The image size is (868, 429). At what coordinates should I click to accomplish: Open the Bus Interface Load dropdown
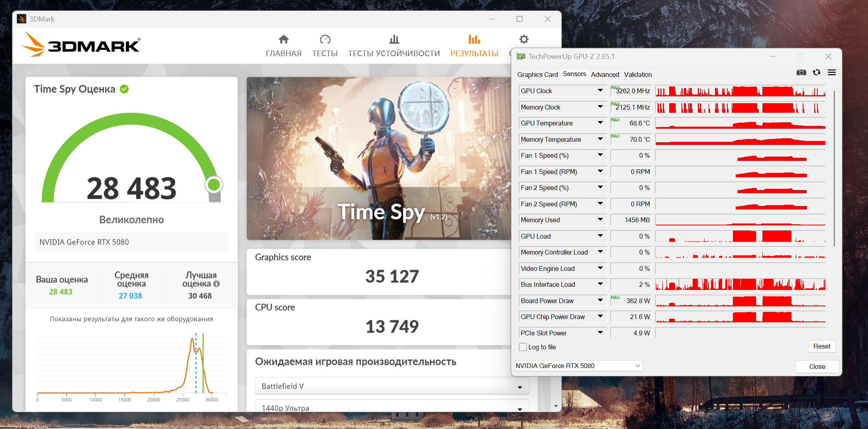point(600,284)
